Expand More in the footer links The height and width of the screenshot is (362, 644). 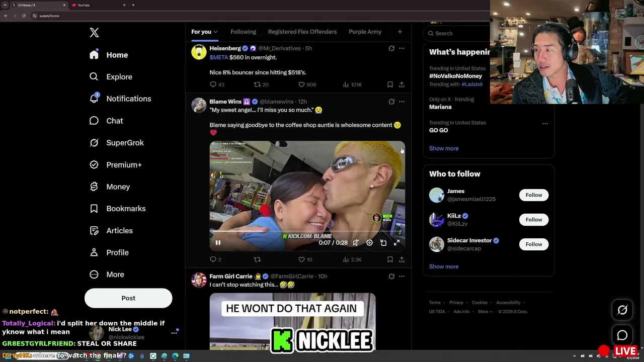[x=485, y=311]
